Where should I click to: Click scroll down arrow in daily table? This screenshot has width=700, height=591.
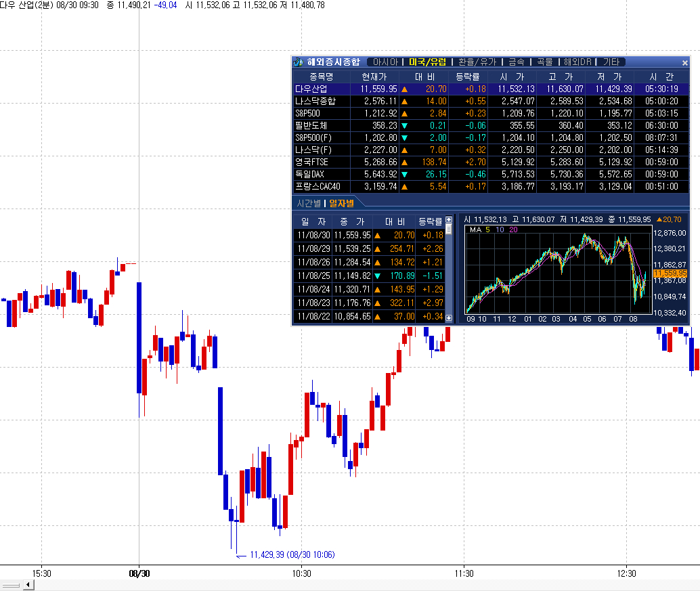448,318
